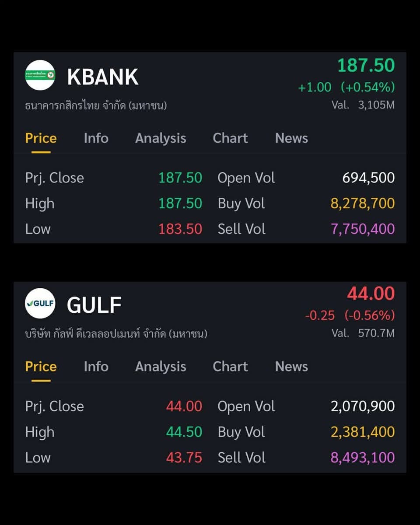Open the Chart tab for KBANK
The height and width of the screenshot is (525, 420).
click(230, 138)
